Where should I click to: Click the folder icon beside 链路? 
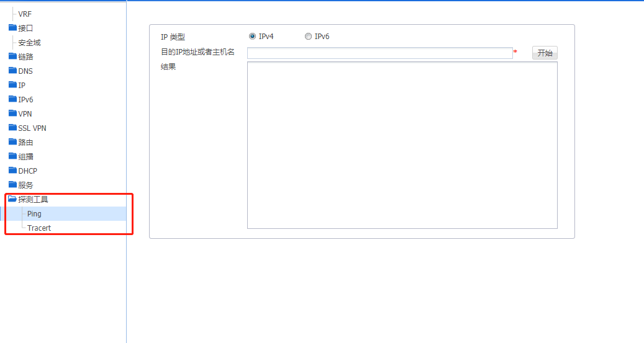point(13,56)
